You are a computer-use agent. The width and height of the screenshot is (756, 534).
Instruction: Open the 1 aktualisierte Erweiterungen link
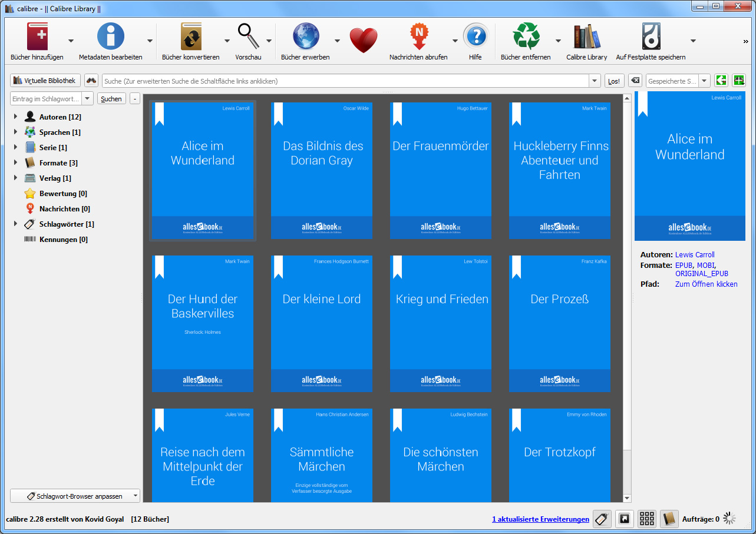coord(540,519)
